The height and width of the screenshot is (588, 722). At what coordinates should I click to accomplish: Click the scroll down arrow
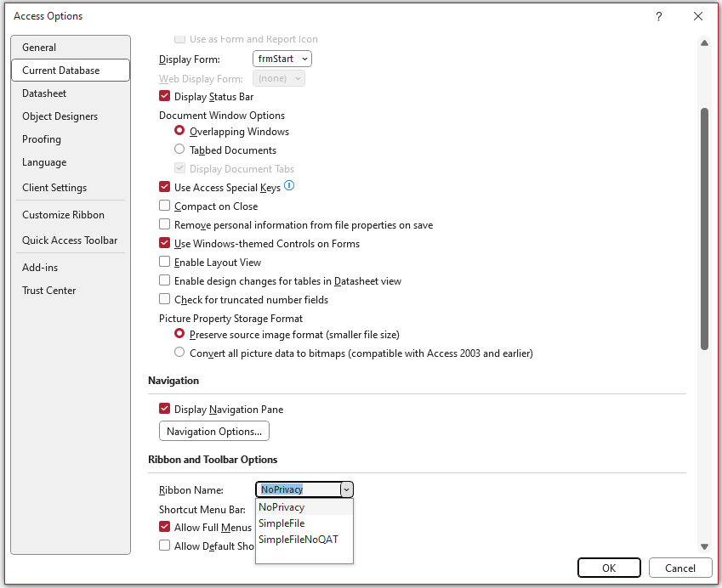(x=704, y=546)
